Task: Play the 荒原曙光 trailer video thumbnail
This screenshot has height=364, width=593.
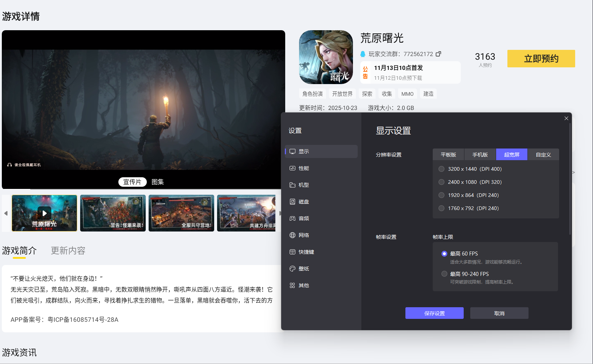Action: point(44,213)
